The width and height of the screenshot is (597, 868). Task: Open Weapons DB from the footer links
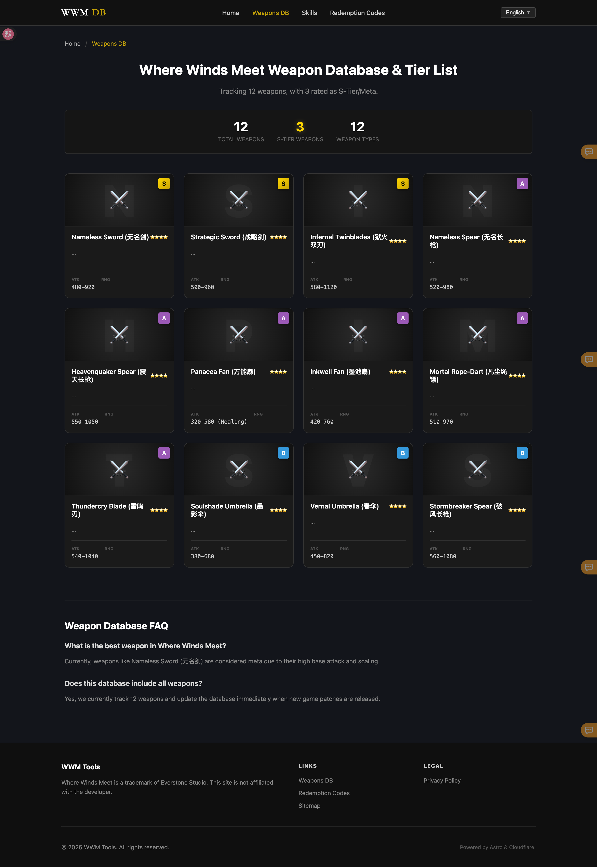(x=315, y=781)
